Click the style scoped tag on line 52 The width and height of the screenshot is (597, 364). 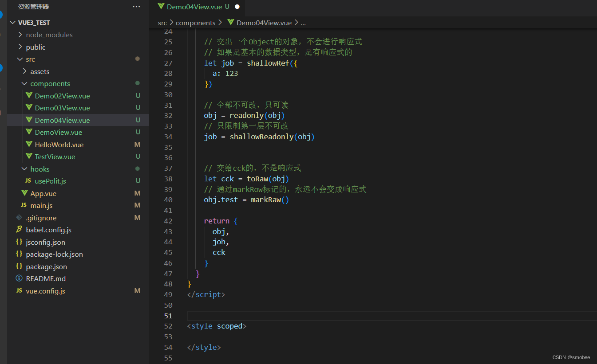pyautogui.click(x=217, y=326)
